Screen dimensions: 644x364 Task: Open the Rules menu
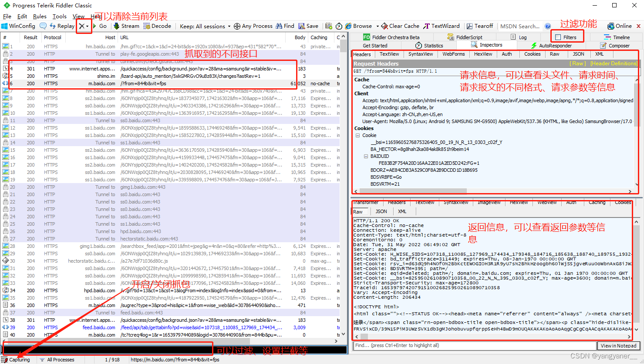[40, 16]
